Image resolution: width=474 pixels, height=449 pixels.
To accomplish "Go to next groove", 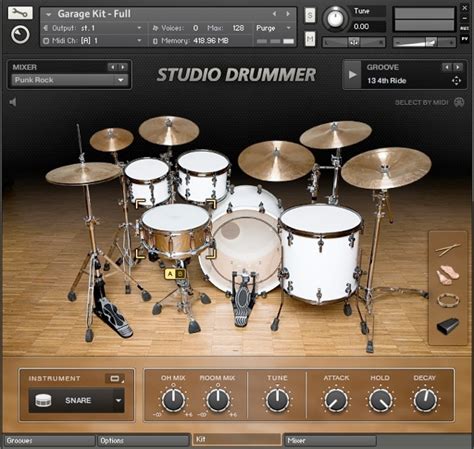I will click(458, 67).
